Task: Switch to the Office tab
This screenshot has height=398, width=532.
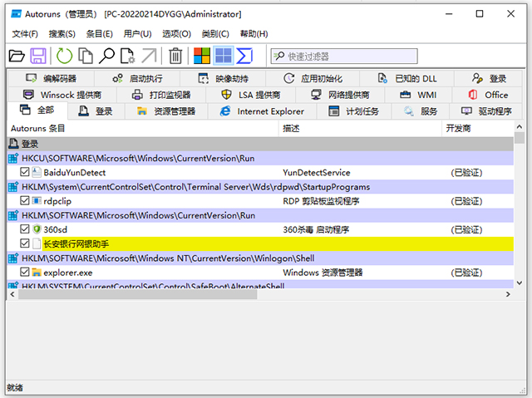Action: 487,95
